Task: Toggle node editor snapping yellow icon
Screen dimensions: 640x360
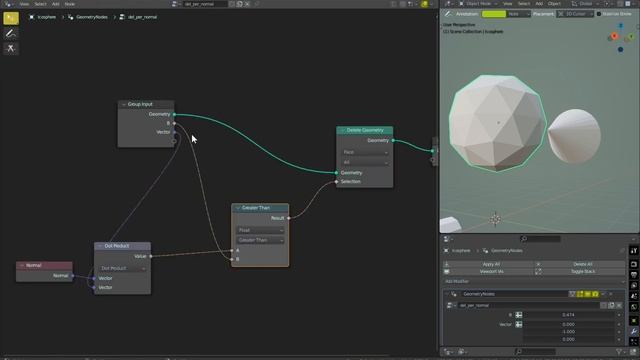Action: pos(424,4)
